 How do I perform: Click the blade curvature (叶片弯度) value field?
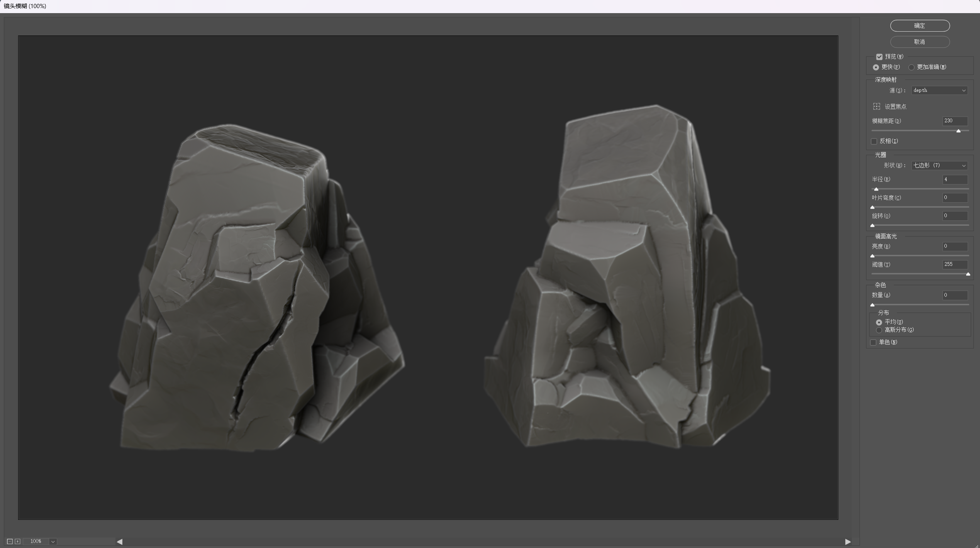[x=955, y=198]
